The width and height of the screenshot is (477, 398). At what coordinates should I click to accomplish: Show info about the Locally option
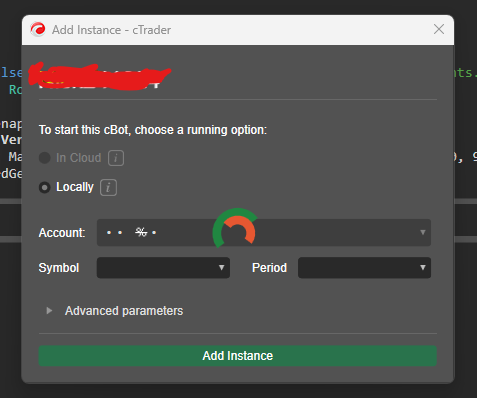(x=108, y=187)
